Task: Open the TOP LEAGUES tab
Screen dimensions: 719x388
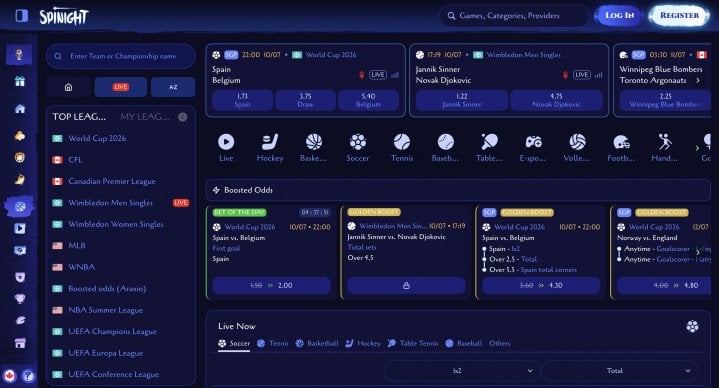Action: tap(79, 116)
